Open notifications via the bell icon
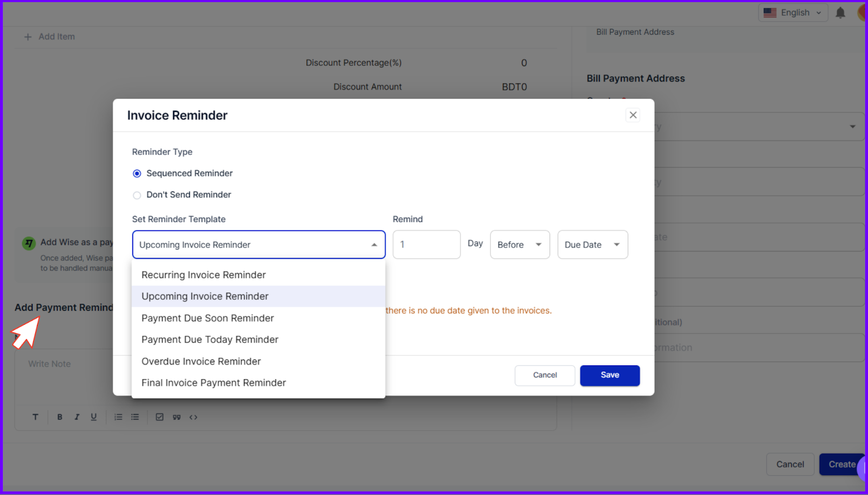This screenshot has width=868, height=495. (840, 12)
